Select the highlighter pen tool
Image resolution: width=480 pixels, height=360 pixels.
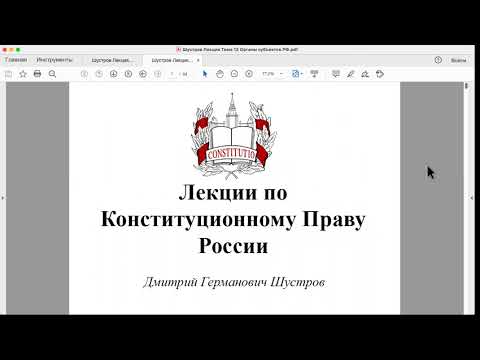click(350, 74)
